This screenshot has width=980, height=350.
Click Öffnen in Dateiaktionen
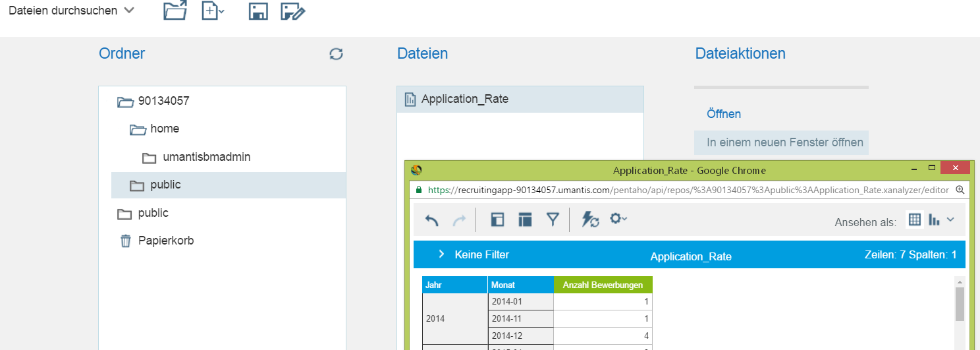(723, 114)
